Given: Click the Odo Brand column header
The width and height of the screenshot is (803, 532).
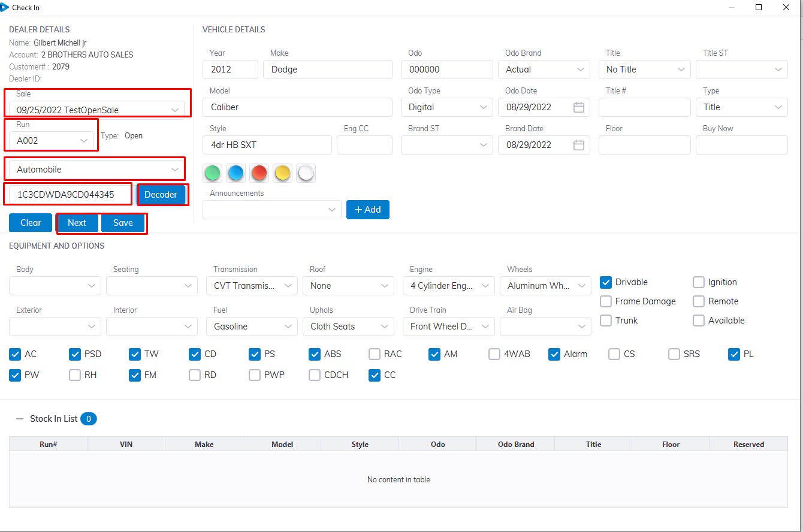Looking at the screenshot, I should click(x=515, y=444).
